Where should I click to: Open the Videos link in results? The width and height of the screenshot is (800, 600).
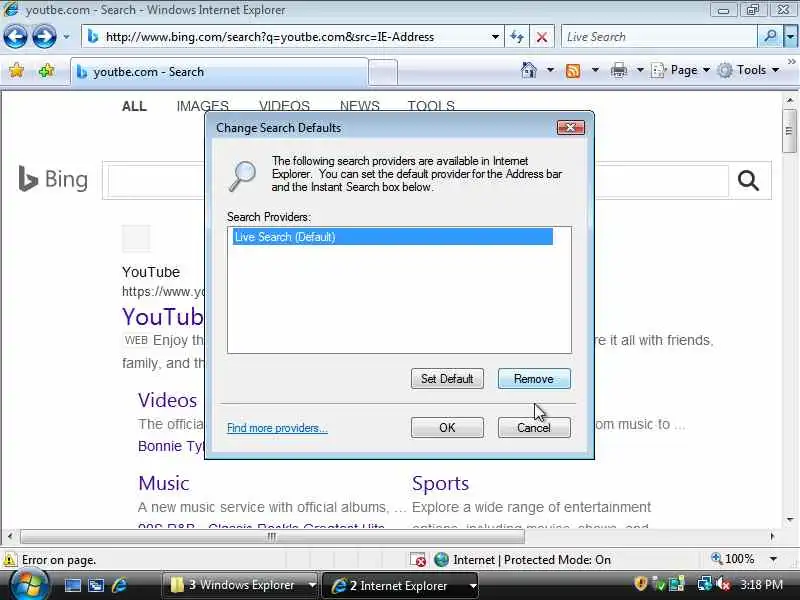coord(167,401)
